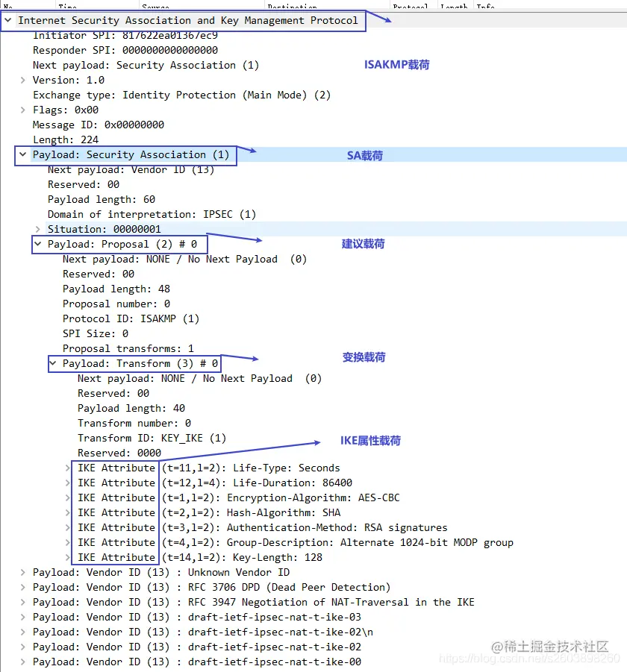Image resolution: width=627 pixels, height=672 pixels.
Task: Collapse the Internet Security Association and Key Management Protocol tree
Action: click(8, 20)
